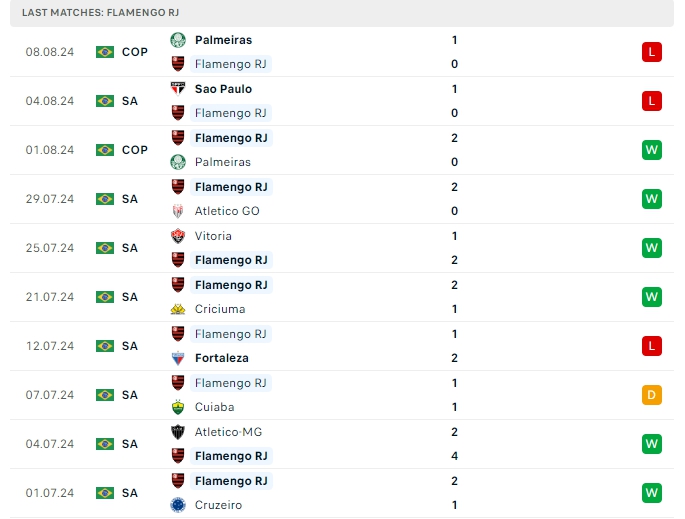Click the 04.07.24 match date
This screenshot has width=685, height=519.
[x=50, y=444]
